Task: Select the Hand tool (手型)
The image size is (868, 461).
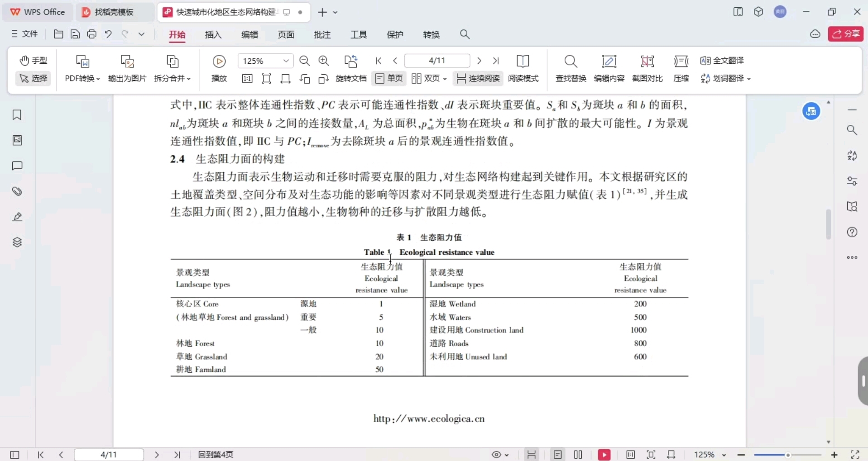Action: 33,60
